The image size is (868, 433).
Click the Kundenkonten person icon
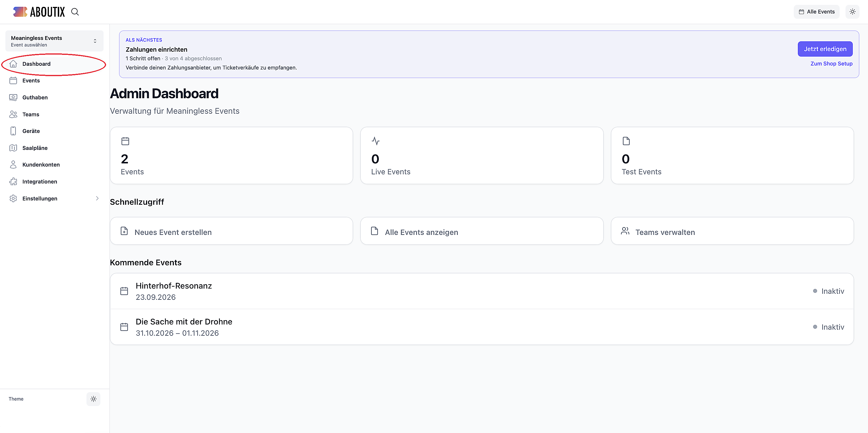(x=13, y=165)
